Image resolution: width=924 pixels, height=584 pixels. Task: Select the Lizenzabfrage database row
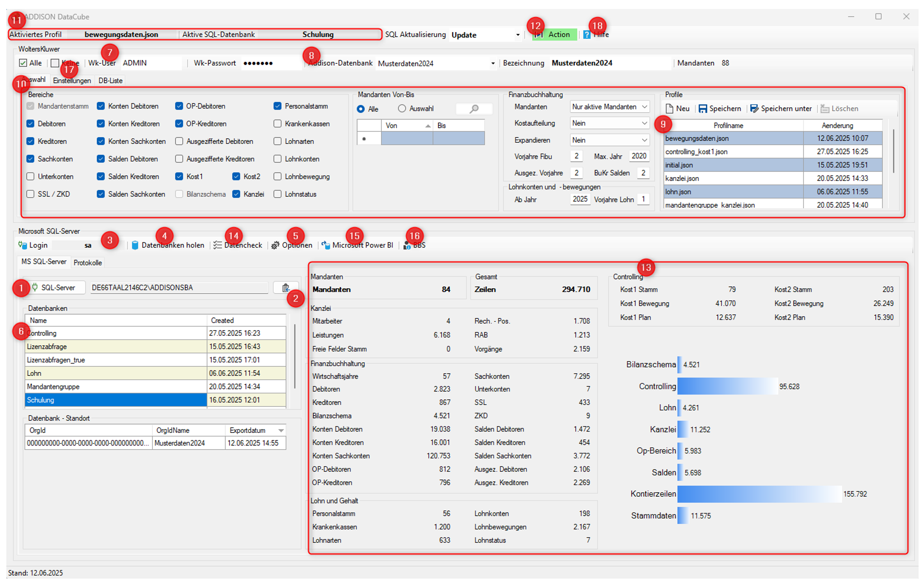[156, 347]
